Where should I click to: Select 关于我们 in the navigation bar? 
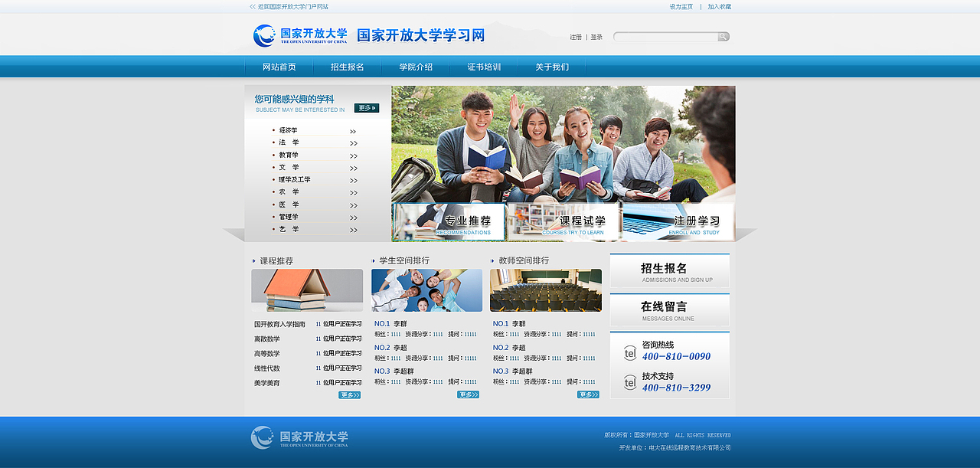(552, 67)
